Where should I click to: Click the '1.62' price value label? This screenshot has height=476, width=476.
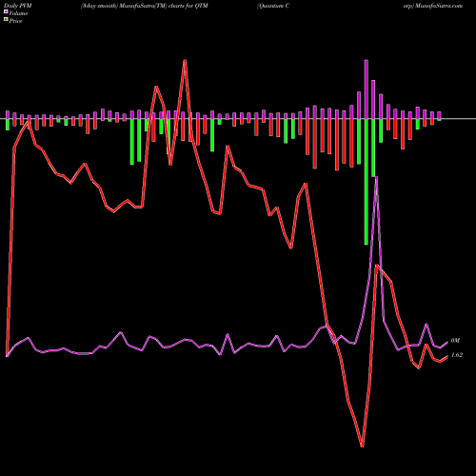[x=456, y=355]
